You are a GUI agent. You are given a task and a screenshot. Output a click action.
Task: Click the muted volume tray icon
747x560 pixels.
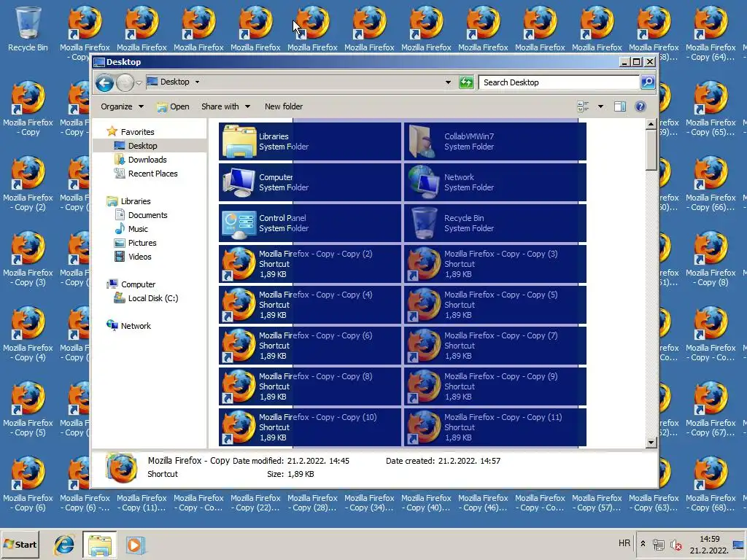pyautogui.click(x=676, y=545)
